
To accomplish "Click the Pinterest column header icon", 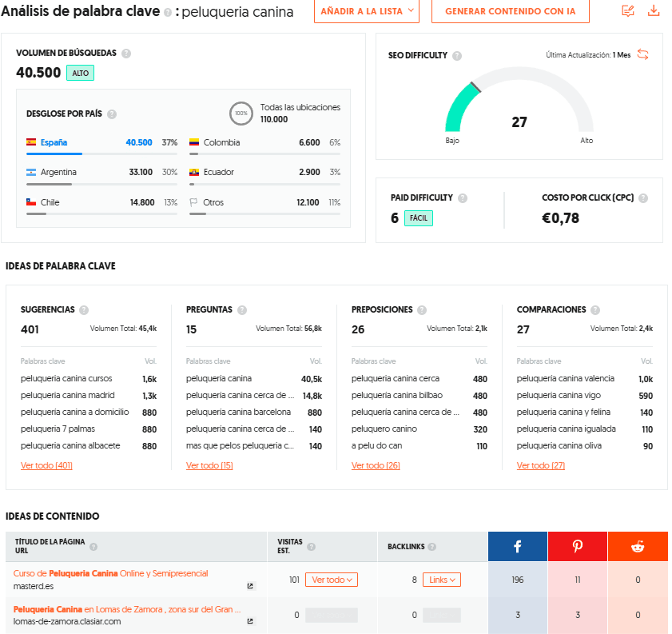I will pyautogui.click(x=577, y=547).
